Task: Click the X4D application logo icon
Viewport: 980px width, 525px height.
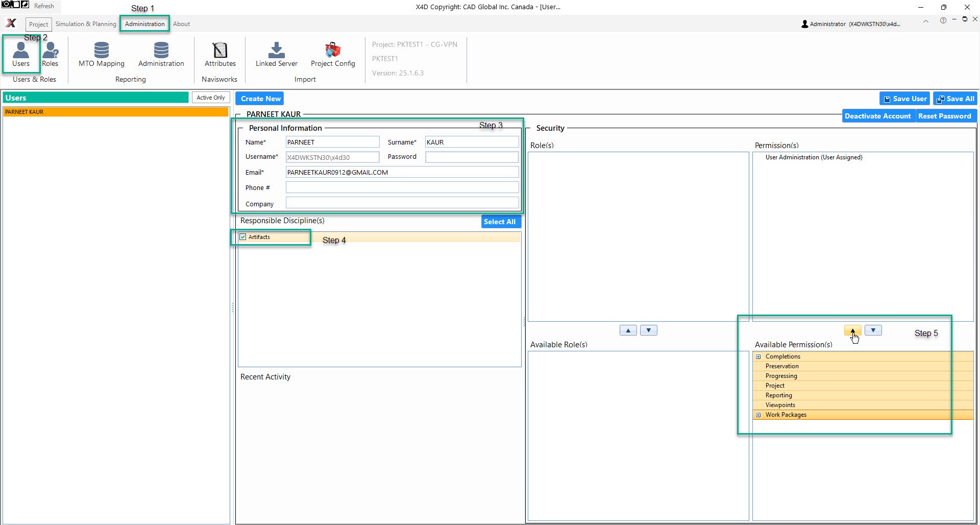Action: [11, 23]
